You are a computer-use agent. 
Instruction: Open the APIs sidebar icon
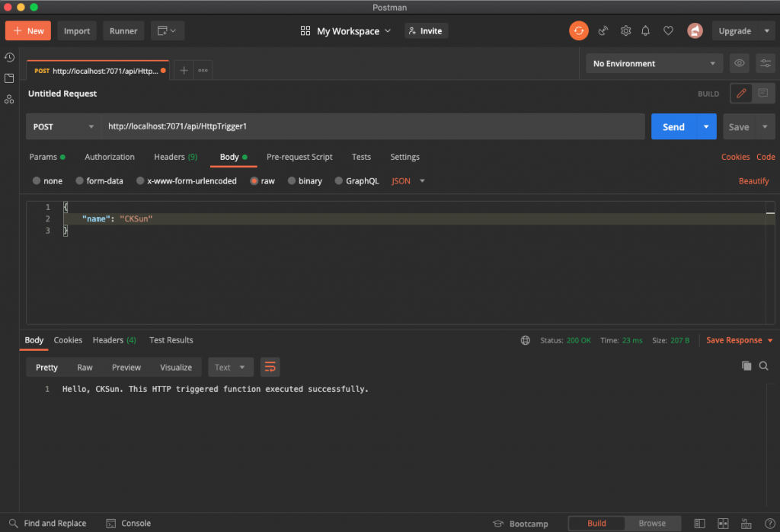point(9,100)
